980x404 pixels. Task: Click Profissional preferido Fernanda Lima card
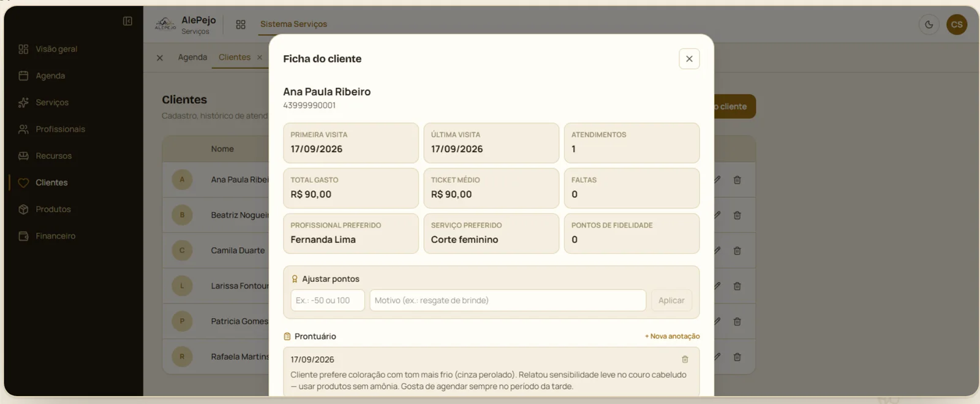point(351,234)
